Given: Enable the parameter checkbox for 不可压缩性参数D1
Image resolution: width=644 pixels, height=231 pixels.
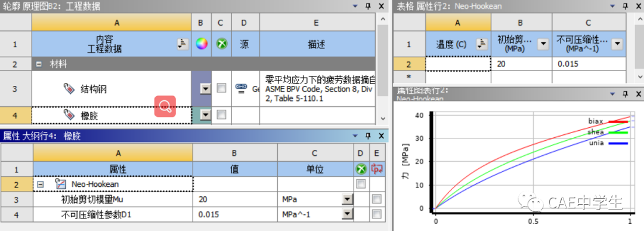Looking at the screenshot, I should [377, 214].
